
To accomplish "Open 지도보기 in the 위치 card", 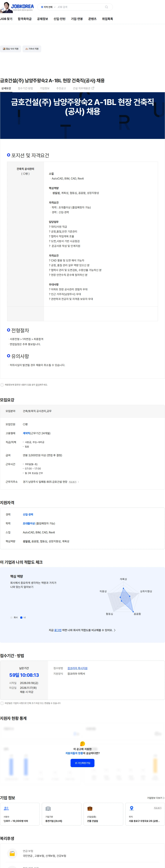I will [158, 808].
